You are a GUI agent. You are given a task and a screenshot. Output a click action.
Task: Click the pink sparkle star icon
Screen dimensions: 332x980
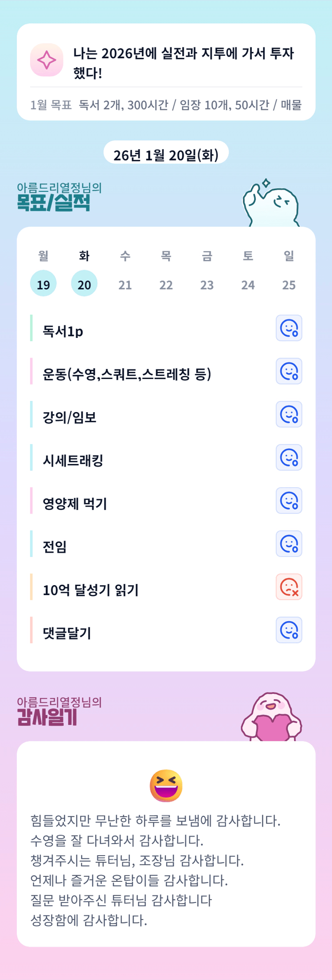pos(47,60)
